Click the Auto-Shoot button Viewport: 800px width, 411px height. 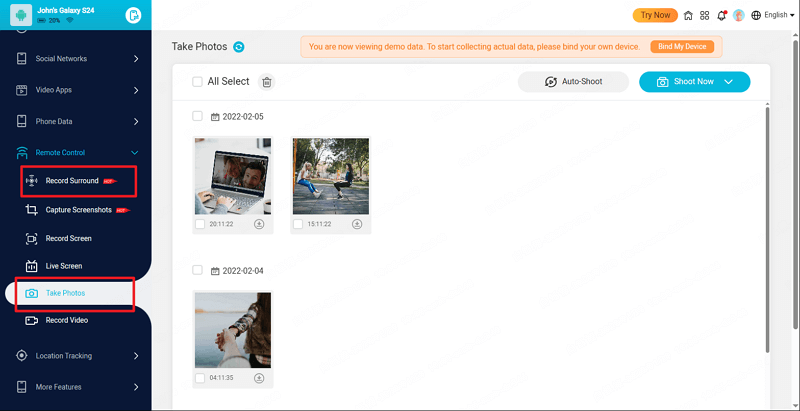pos(573,82)
